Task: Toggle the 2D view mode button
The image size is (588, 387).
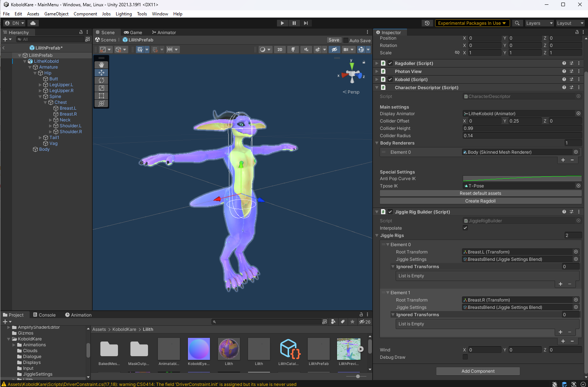Action: click(280, 50)
